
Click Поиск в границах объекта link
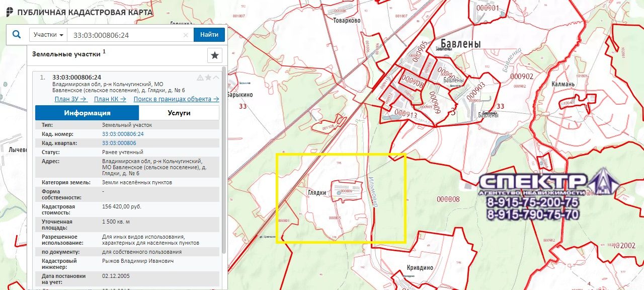pyautogui.click(x=176, y=99)
